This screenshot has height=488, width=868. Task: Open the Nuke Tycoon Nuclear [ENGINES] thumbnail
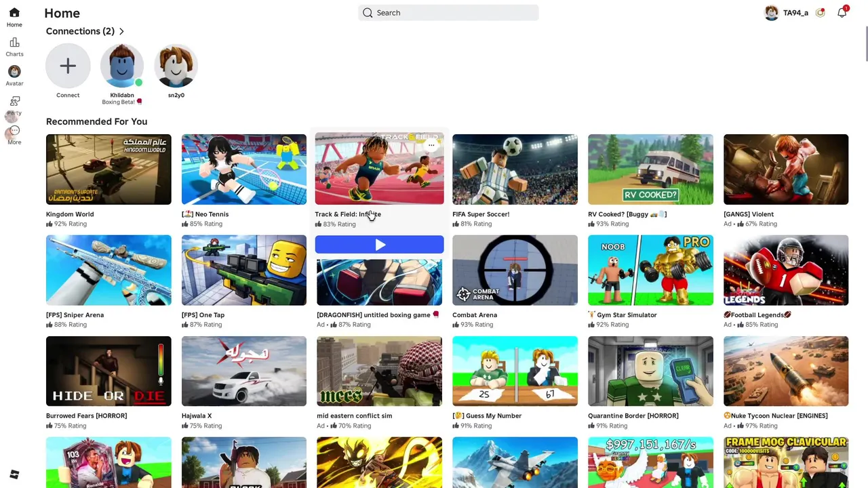786,371
